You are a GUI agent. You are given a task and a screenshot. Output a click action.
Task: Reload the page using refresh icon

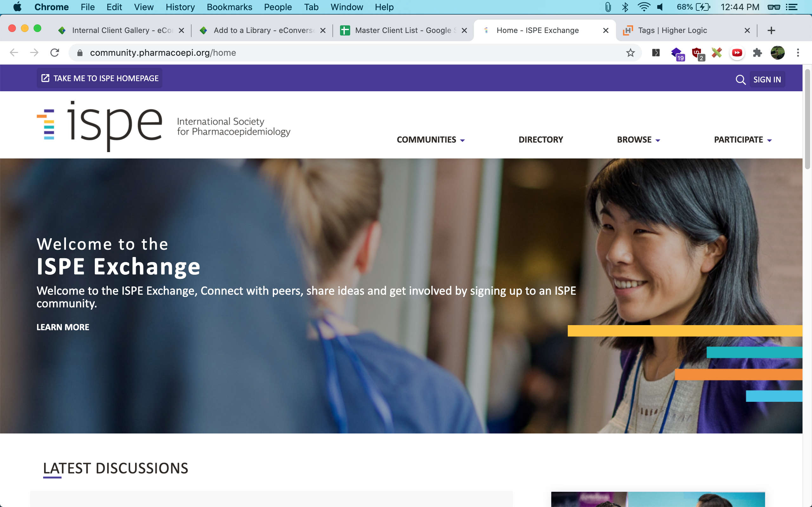point(55,53)
